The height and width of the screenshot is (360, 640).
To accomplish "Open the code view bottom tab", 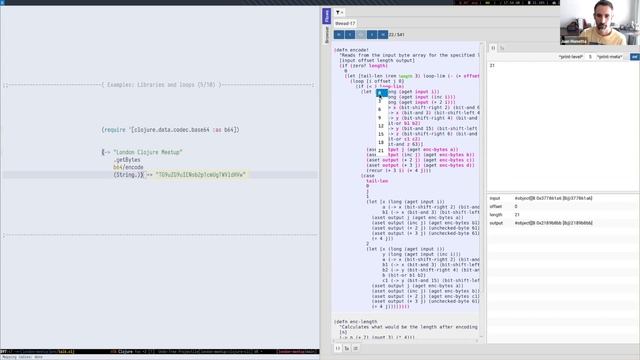I will [x=338, y=348].
